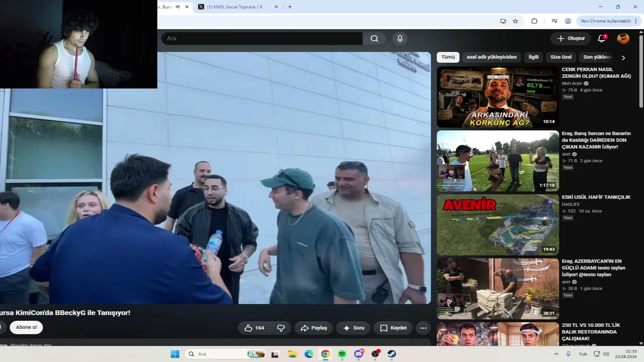Open DAİREDEN SON ÇIKAN KAZANIR video thumbnail
644x362 pixels.
[x=498, y=161]
